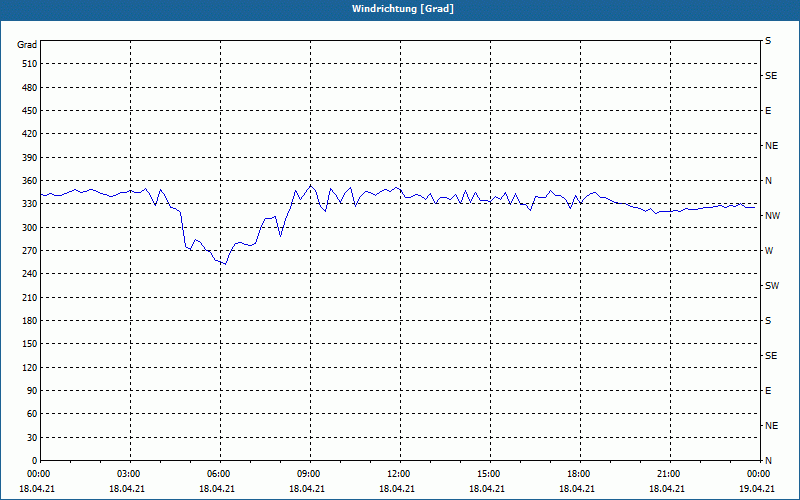Click the 18.04.21 date beneath 06:00
Screen dimensions: 800x500
[217, 488]
